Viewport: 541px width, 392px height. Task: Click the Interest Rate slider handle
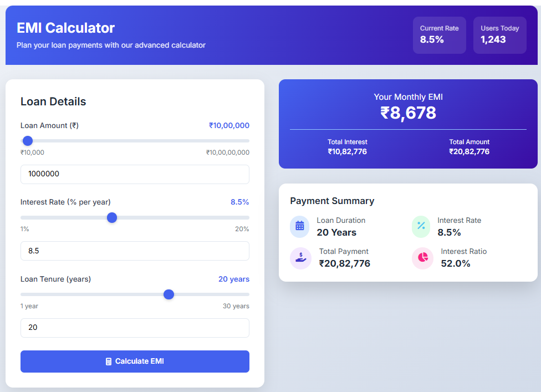[x=112, y=217]
